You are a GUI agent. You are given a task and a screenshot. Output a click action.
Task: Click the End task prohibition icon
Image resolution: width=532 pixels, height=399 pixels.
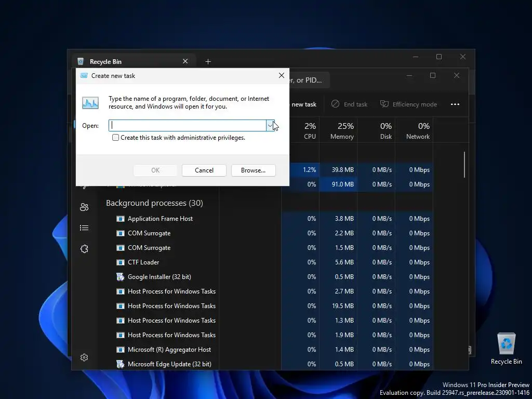[335, 104]
